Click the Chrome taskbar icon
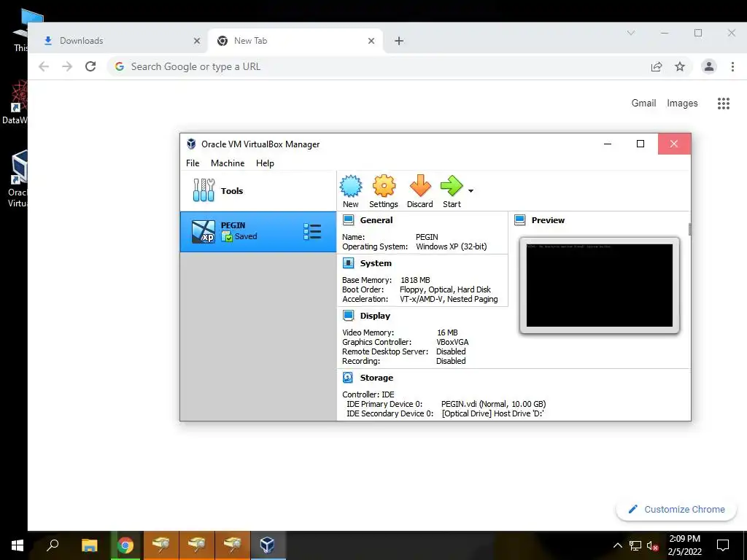The image size is (747, 560). 125,545
